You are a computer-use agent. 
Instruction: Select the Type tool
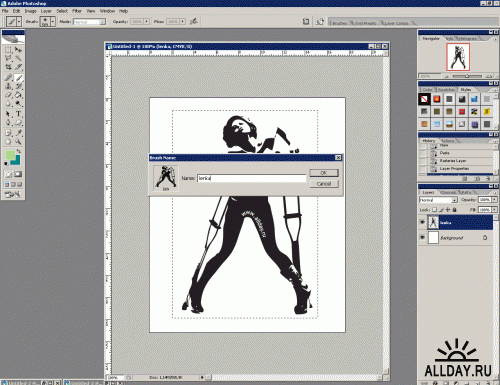pyautogui.click(x=18, y=114)
